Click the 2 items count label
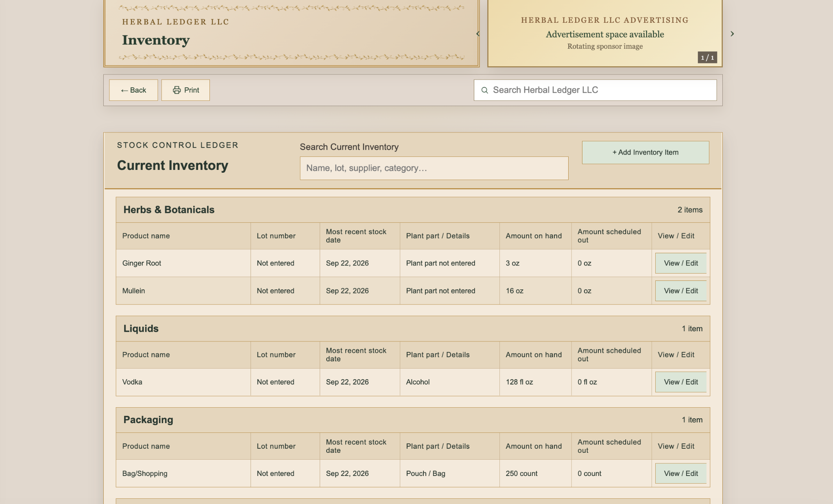Screen dimensions: 833x504 click(690, 210)
